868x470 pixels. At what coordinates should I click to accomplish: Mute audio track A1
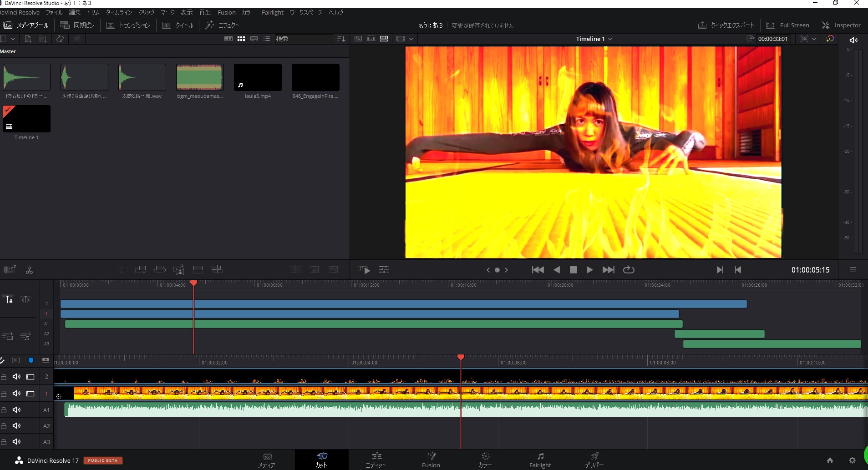coord(17,410)
